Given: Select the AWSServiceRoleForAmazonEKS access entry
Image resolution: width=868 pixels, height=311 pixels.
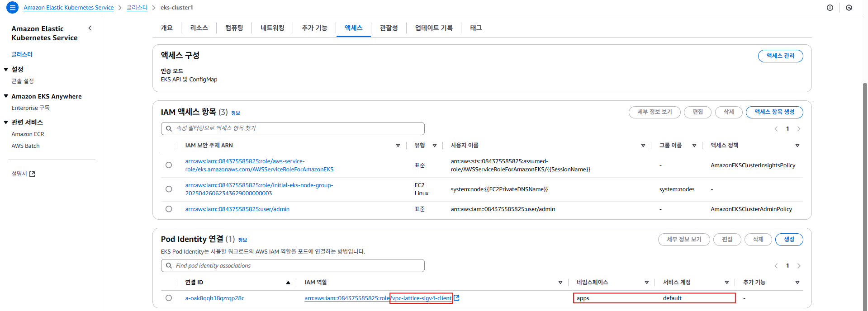Looking at the screenshot, I should click(x=169, y=165).
